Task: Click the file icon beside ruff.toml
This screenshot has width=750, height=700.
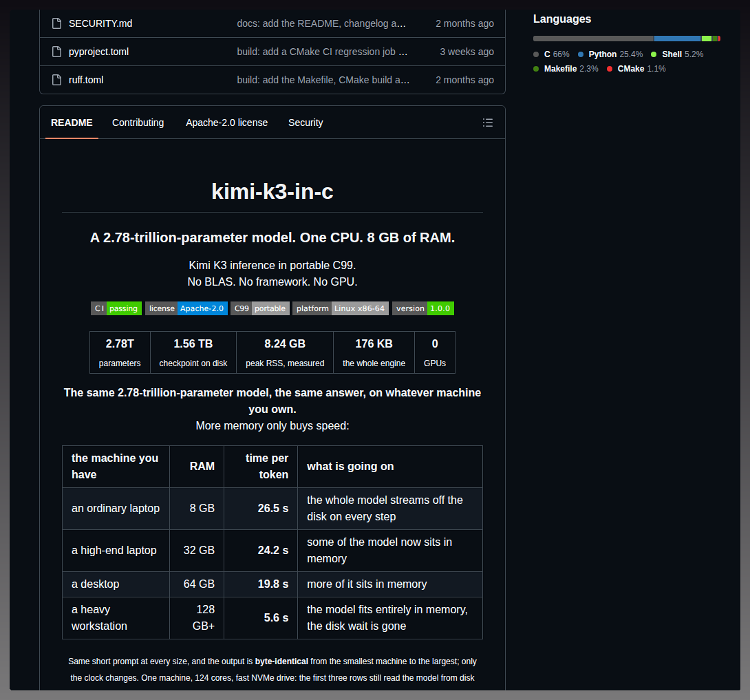Action: tap(56, 80)
